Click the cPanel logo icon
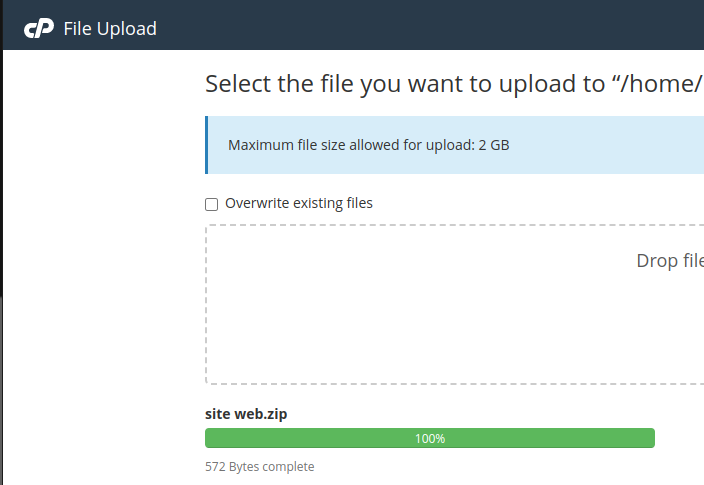This screenshot has height=485, width=704. pos(38,29)
